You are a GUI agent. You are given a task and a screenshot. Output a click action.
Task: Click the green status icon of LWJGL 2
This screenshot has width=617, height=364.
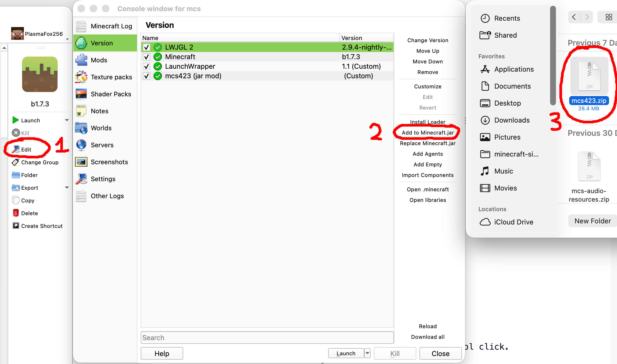(158, 47)
